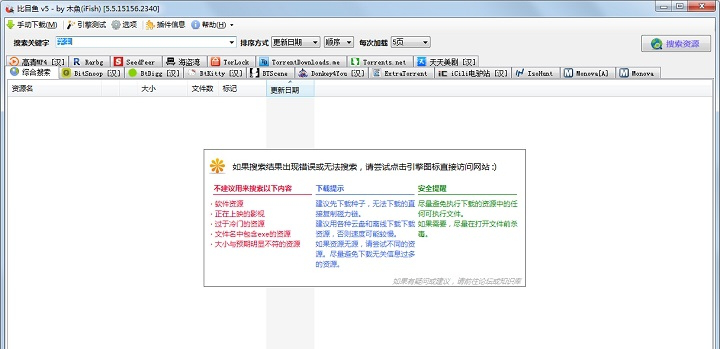720x362 pixels.
Task: Switch to the IsoHunt tab
Action: point(536,73)
